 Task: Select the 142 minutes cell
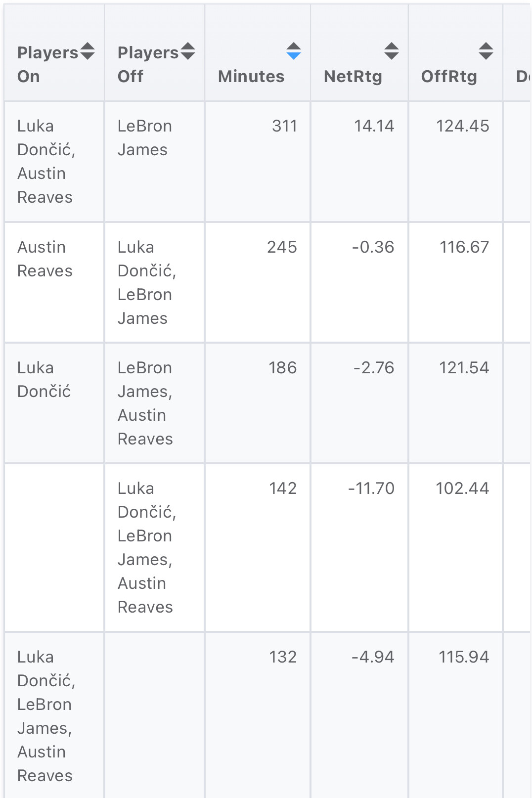[x=283, y=488]
